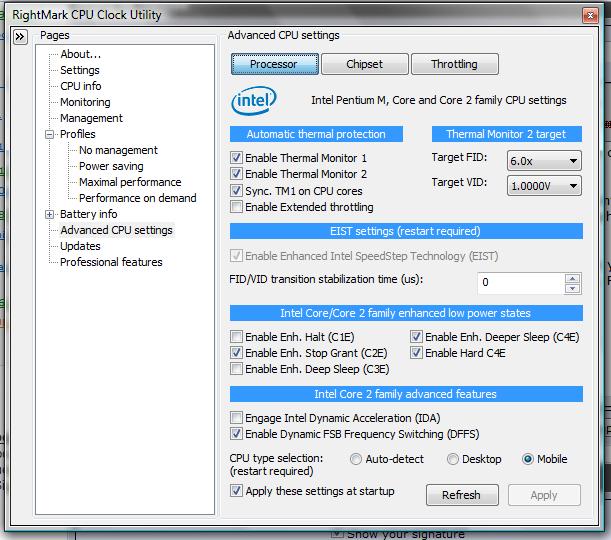This screenshot has height=540, width=611.
Task: Uncheck Enable Hard C4E
Action: pyautogui.click(x=416, y=353)
